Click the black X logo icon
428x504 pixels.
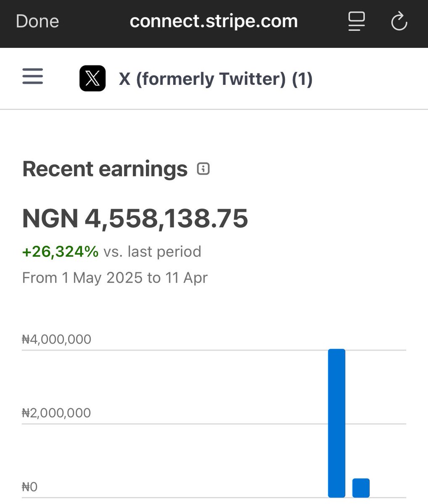[x=92, y=79]
